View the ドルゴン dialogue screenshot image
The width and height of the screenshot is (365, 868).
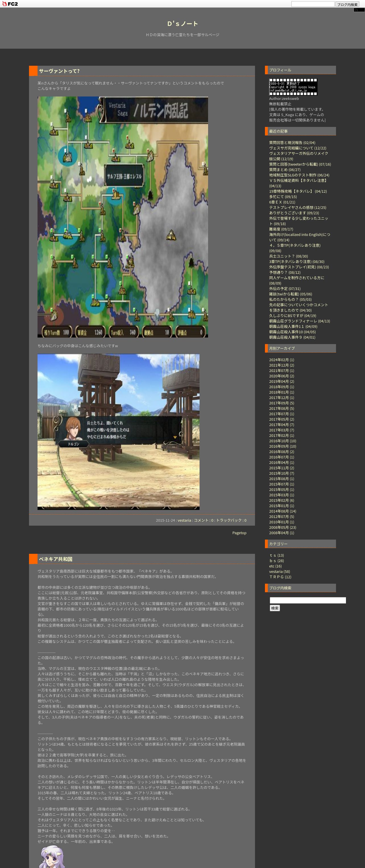118,432
